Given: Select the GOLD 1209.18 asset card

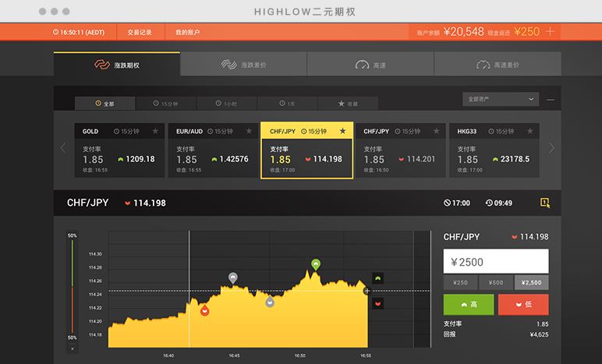Looking at the screenshot, I should point(119,150).
